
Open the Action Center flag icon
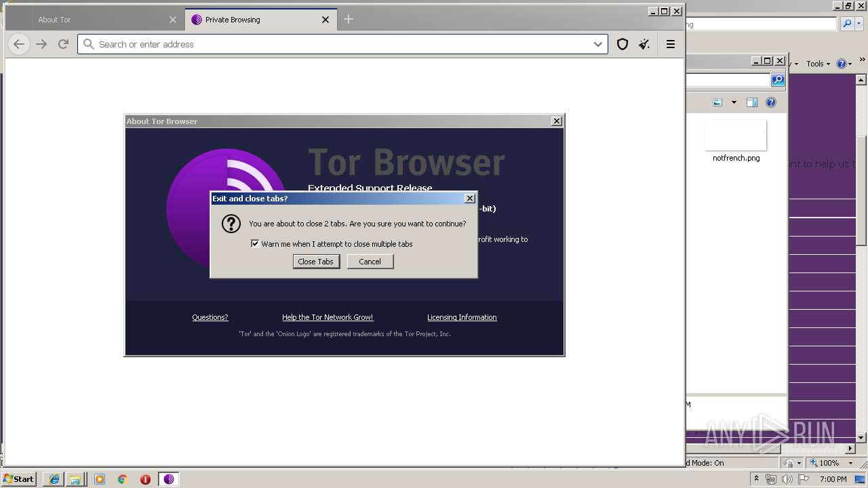(804, 479)
